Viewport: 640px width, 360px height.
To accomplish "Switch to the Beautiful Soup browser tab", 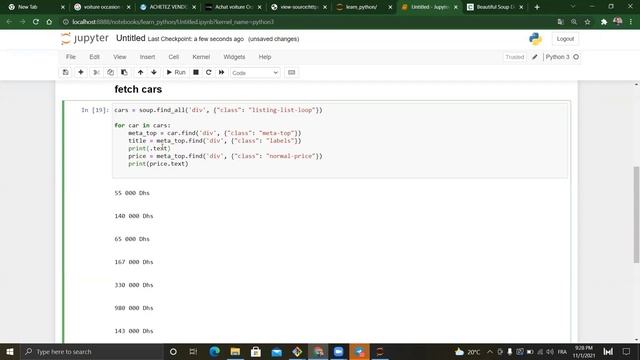I will [495, 7].
